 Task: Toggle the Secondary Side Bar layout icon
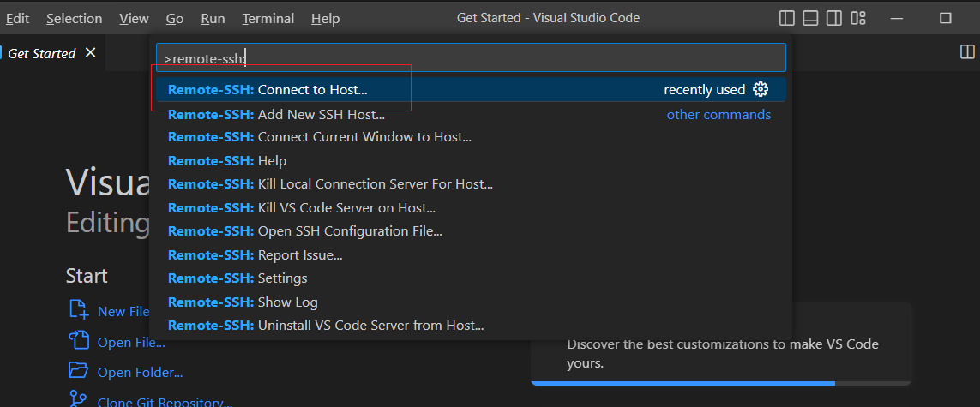point(833,19)
